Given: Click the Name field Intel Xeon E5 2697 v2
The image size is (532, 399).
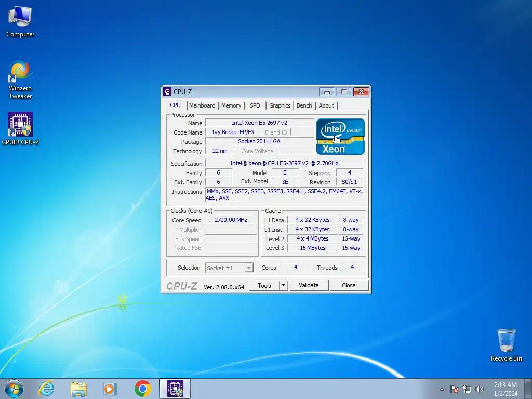Looking at the screenshot, I should [x=259, y=123].
